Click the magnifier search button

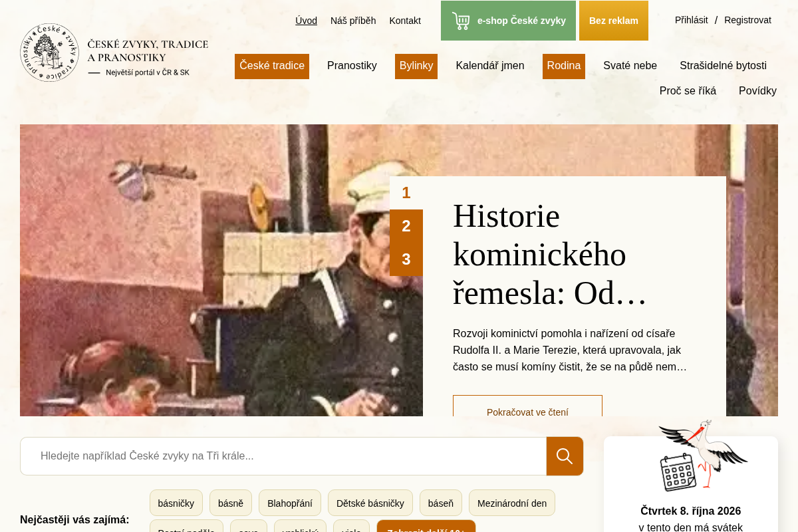[x=565, y=456]
